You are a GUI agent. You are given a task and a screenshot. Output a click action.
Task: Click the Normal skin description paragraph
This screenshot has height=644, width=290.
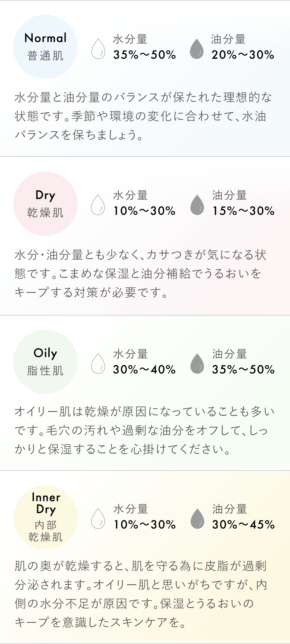tap(143, 116)
